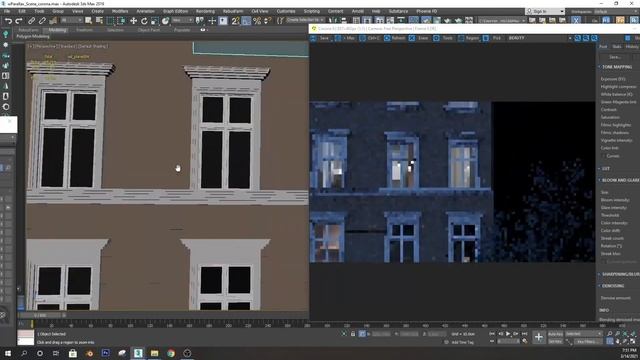Open Chrome from the Windows taskbar
This screenshot has width=640, height=360.
pos(171,353)
